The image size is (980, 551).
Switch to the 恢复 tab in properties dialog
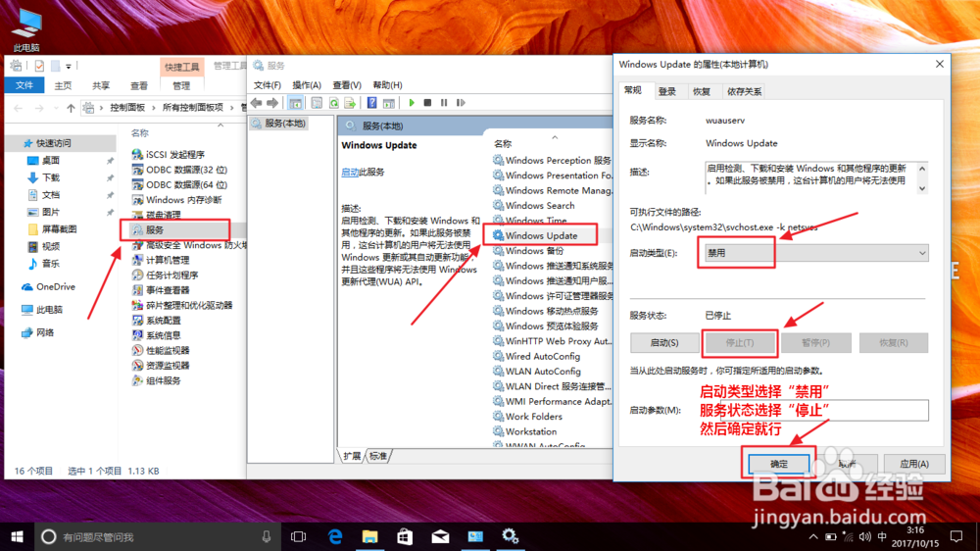(702, 92)
